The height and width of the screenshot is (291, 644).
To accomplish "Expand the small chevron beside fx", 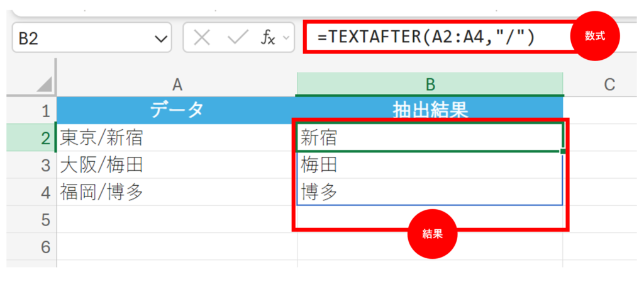I will click(287, 38).
